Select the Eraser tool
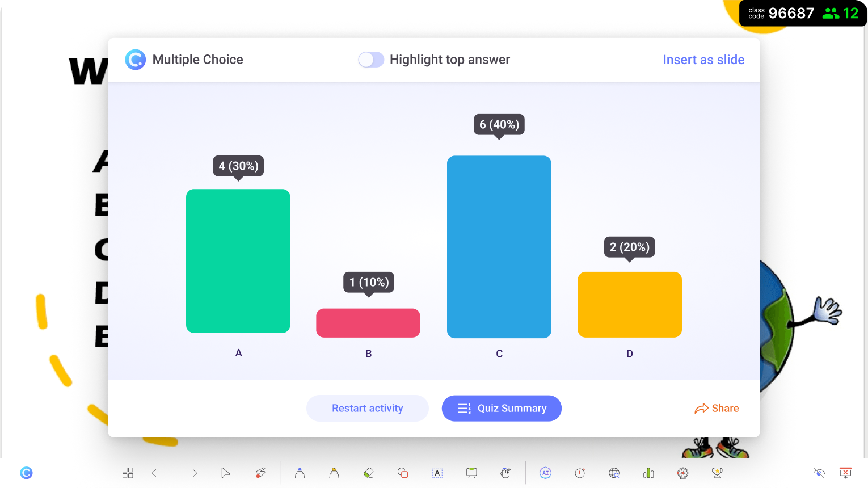This screenshot has width=868, height=488. (x=368, y=473)
